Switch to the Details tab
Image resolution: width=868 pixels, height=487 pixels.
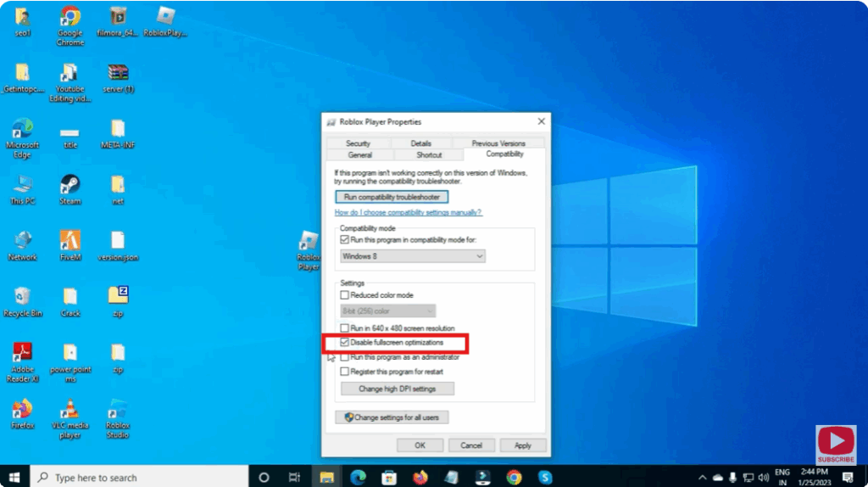(420, 143)
